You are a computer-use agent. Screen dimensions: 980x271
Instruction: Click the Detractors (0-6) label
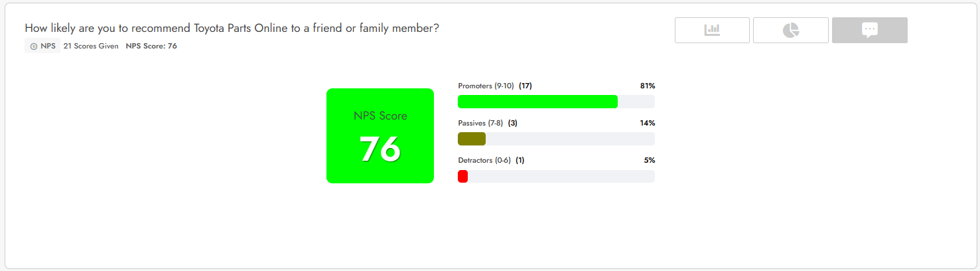point(484,160)
